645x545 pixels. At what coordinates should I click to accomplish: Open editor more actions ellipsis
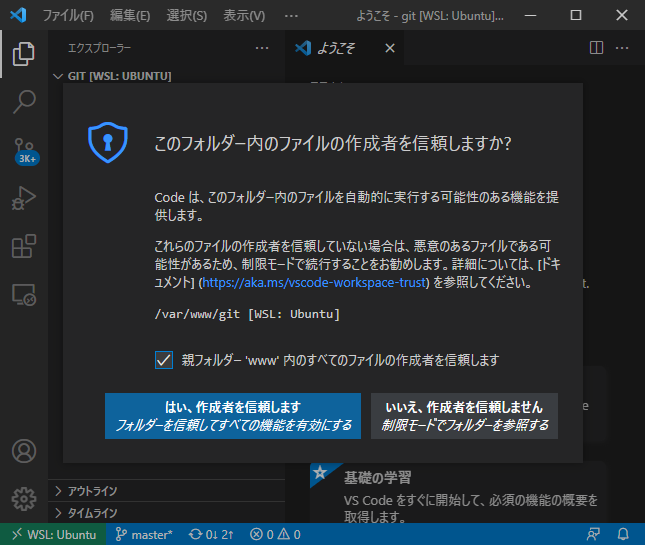pyautogui.click(x=622, y=48)
